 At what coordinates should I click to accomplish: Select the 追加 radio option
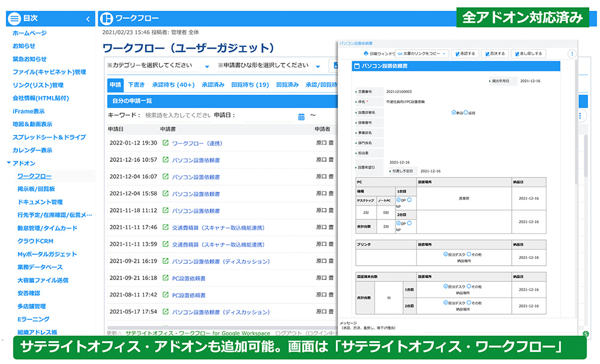pyautogui.click(x=466, y=112)
